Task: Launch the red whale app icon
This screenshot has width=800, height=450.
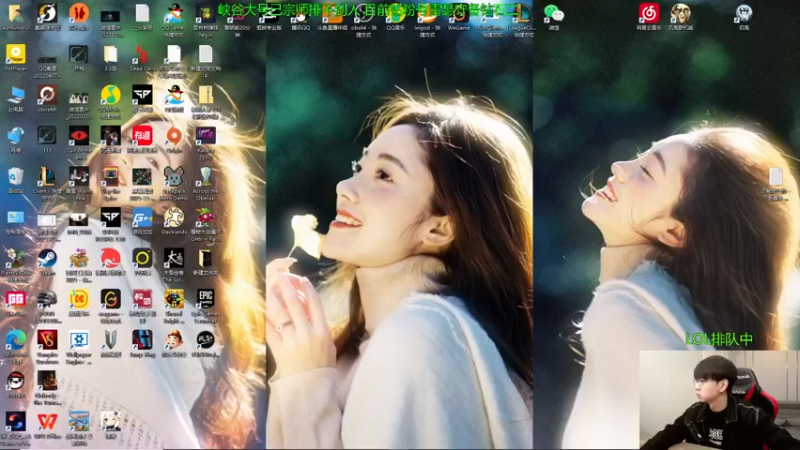Action: 110,259
